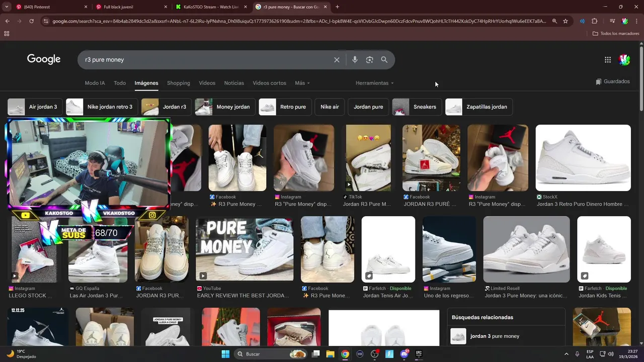Open Google Lens image search icon
Screen dimensions: 644x362
[x=369, y=60]
